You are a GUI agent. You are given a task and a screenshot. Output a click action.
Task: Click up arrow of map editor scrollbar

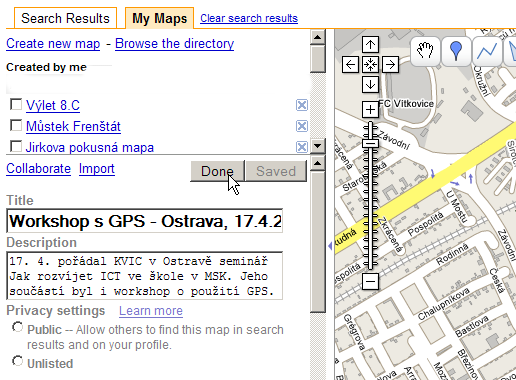[x=317, y=163]
